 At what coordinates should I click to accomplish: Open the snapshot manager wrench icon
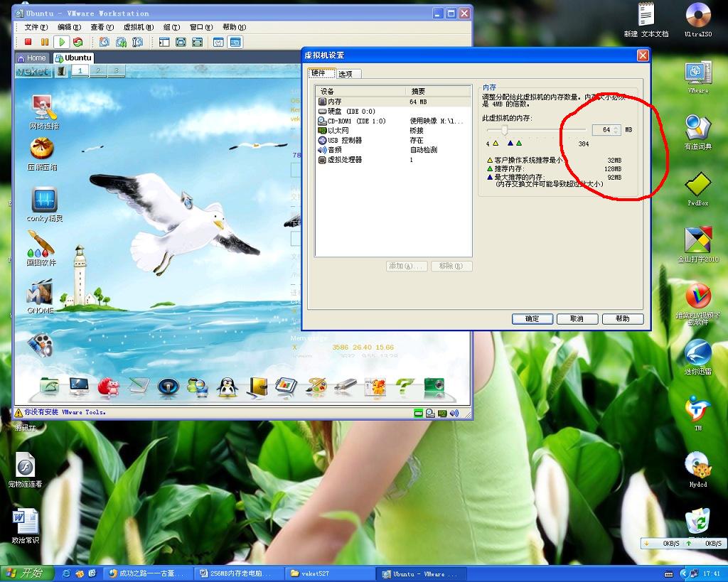point(137,42)
